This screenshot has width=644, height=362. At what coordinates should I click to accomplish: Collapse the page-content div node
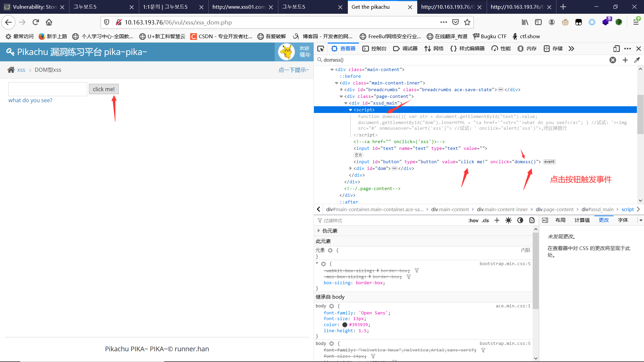point(341,97)
